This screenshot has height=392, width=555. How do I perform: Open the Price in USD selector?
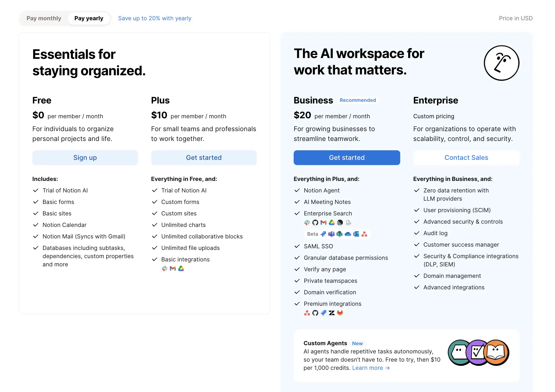click(x=516, y=18)
